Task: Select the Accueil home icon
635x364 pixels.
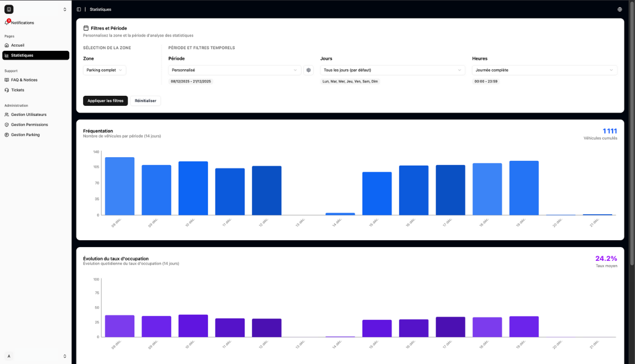Action: pos(7,45)
